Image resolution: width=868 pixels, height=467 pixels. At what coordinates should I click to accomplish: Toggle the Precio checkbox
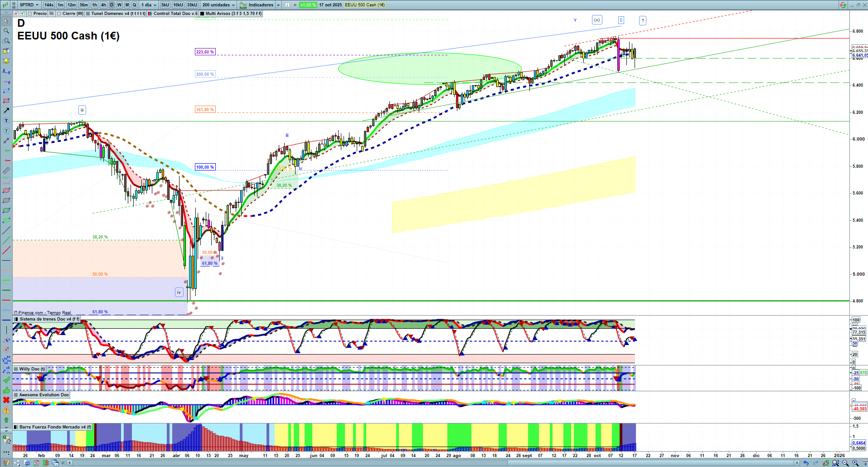tap(29, 14)
